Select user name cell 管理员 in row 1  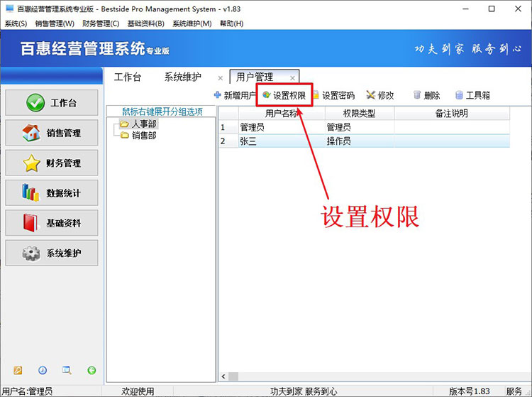(x=282, y=127)
